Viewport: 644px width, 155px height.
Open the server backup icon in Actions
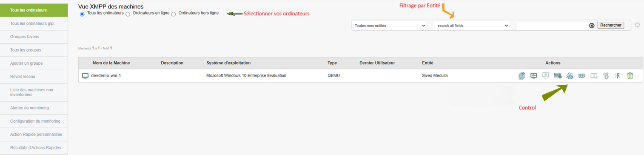[x=558, y=76]
